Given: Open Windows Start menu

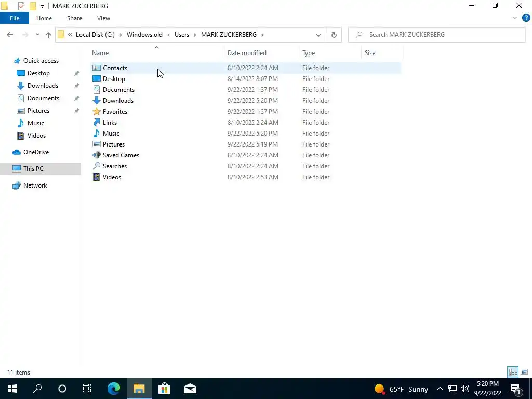Looking at the screenshot, I should [12, 389].
